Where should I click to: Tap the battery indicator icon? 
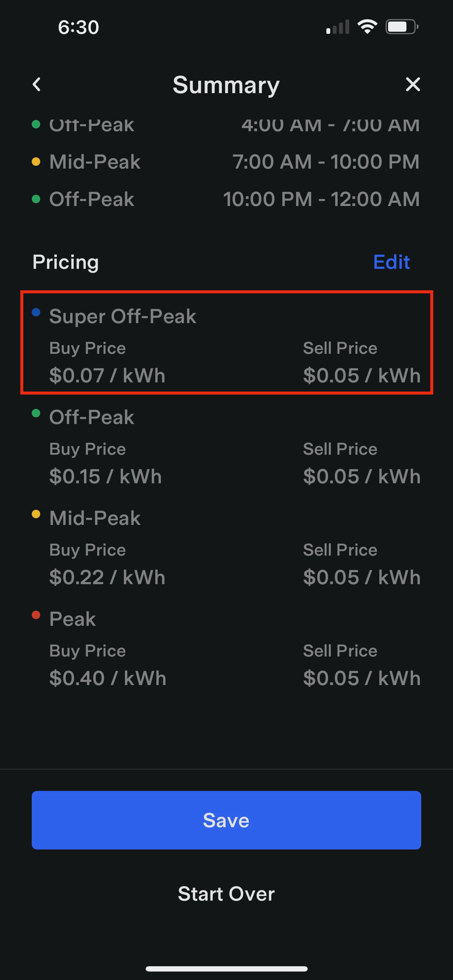(401, 26)
